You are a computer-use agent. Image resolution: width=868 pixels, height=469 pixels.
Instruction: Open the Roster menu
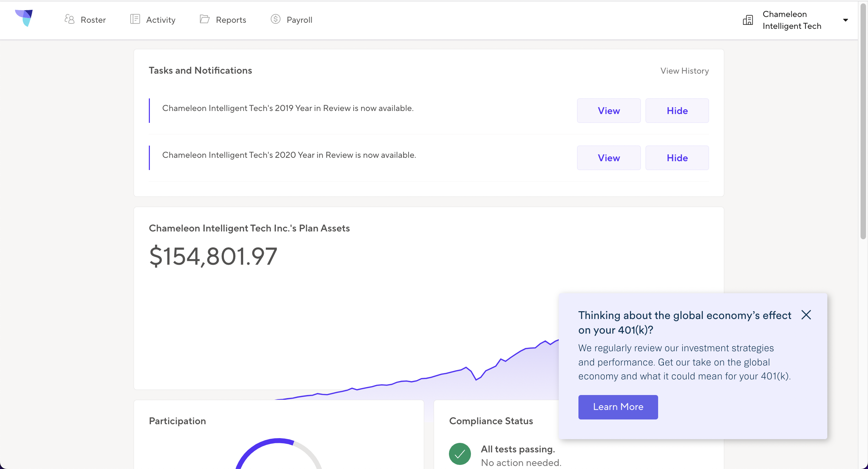point(85,20)
